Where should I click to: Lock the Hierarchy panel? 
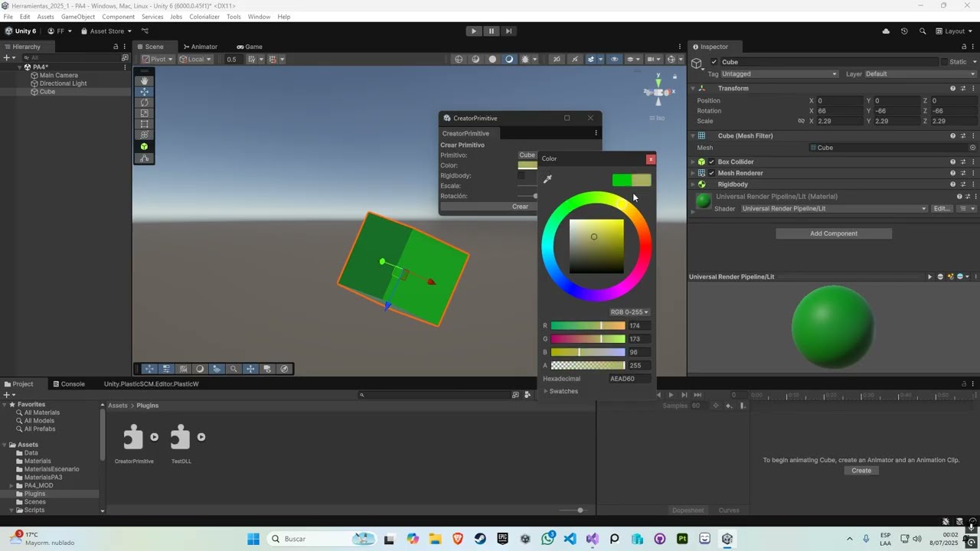[116, 47]
